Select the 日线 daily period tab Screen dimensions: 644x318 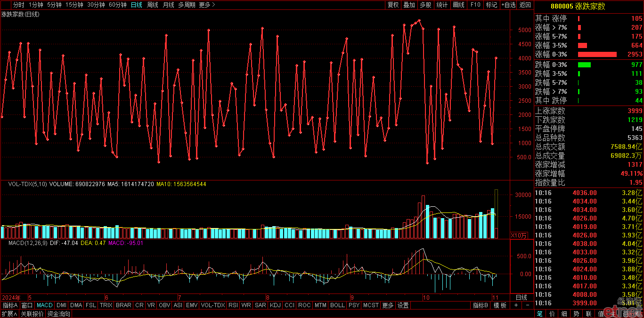point(136,5)
